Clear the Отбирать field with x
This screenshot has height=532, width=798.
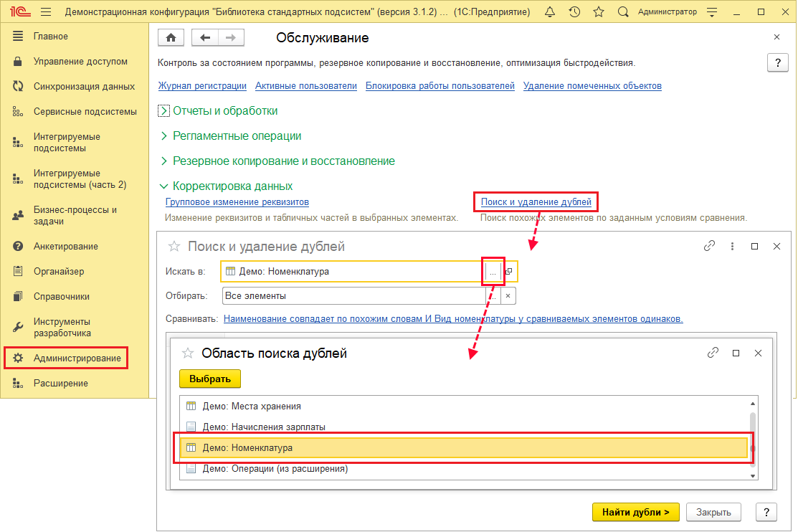pyautogui.click(x=508, y=296)
